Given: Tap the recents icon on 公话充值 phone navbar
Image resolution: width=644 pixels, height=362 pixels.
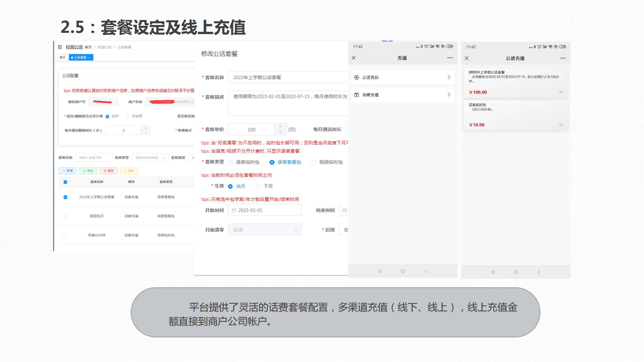Looking at the screenshot, I should click(x=493, y=272).
